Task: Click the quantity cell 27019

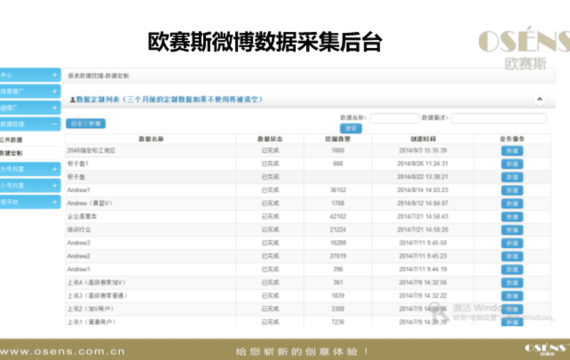Action: pos(338,256)
